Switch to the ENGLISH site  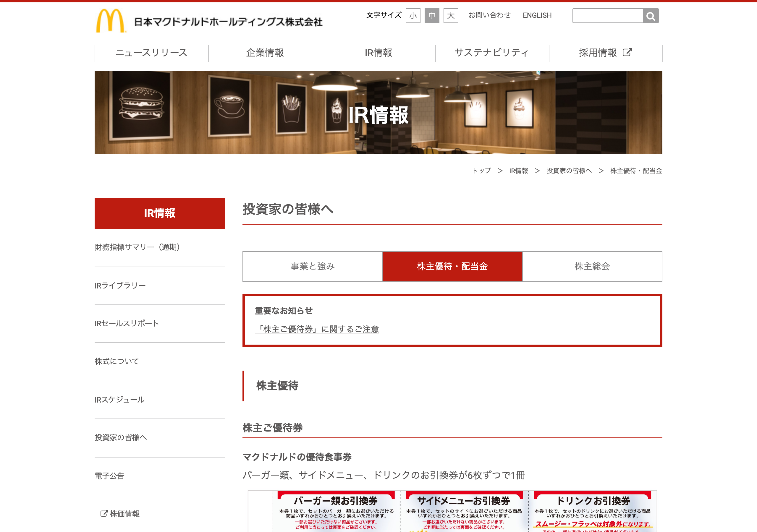pos(537,15)
